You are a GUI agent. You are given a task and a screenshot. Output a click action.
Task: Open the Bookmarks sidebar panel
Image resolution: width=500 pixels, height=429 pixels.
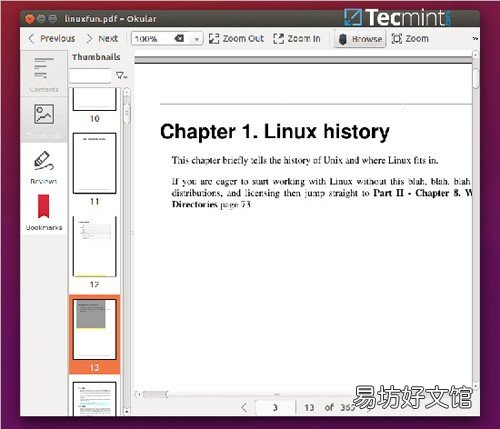(x=44, y=212)
